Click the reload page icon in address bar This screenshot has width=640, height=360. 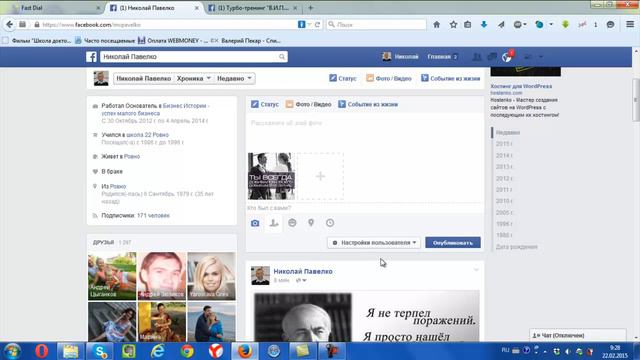click(x=317, y=24)
